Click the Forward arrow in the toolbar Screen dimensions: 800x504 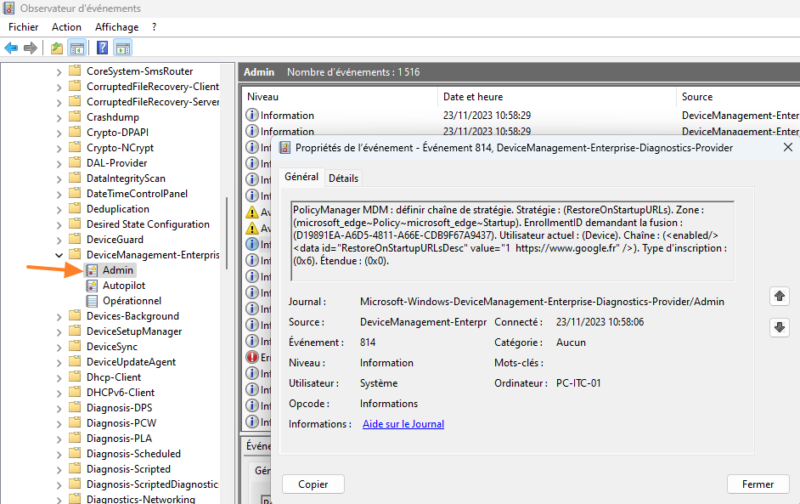pyautogui.click(x=31, y=47)
